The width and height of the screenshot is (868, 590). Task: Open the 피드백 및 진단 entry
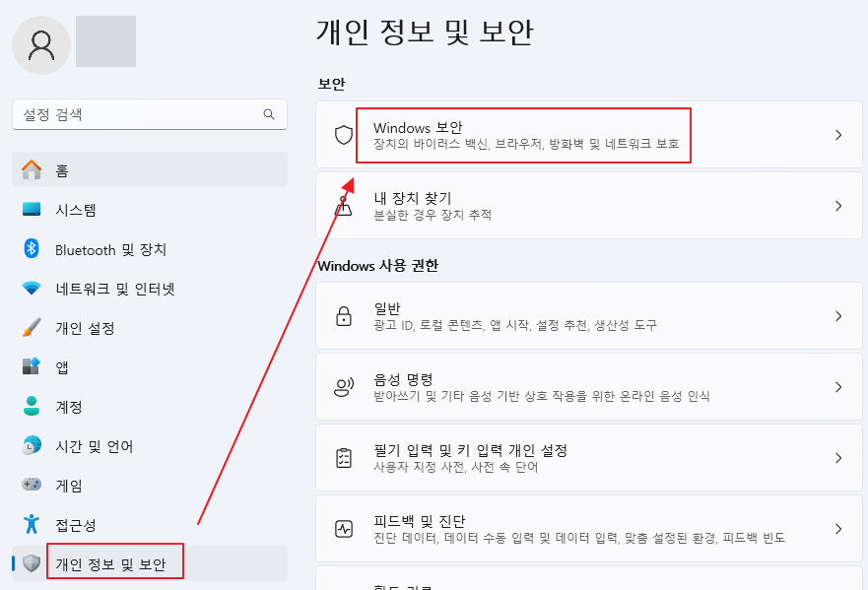(x=589, y=529)
